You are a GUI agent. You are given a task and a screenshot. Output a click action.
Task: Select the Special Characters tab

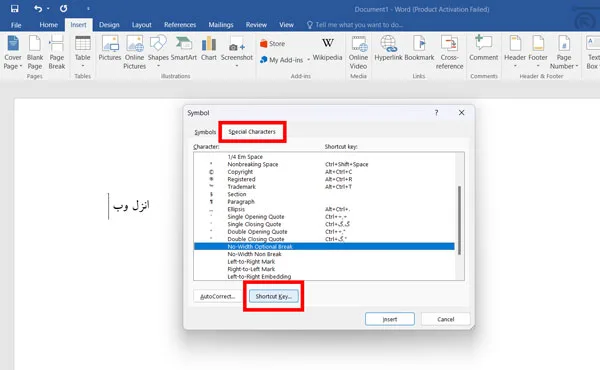(252, 132)
